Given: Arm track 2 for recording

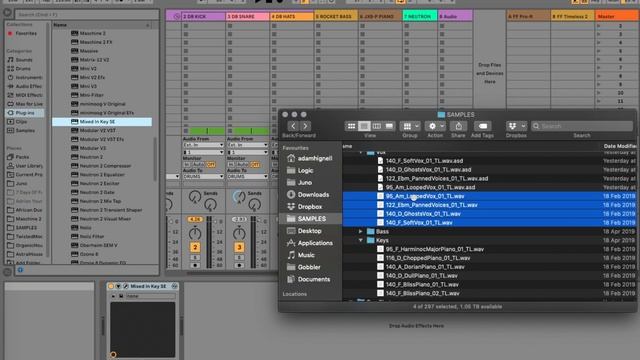Looking at the screenshot, I should (195, 265).
